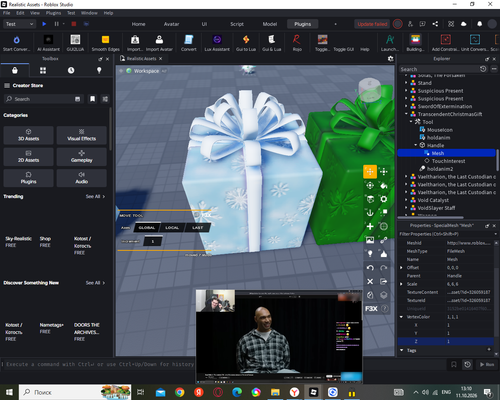500x400 pixels.
Task: Switch to the Script ribbon tab
Action: pos(237,24)
